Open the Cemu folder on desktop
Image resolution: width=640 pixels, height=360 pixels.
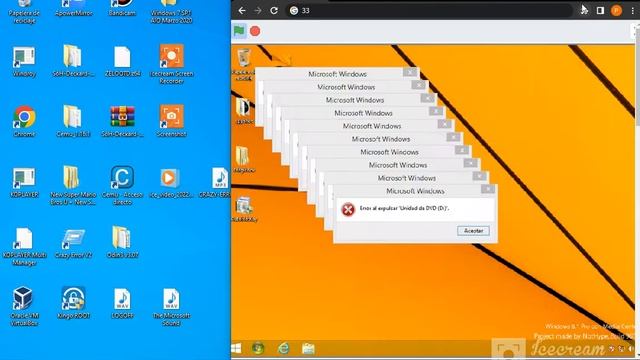[x=73, y=121]
